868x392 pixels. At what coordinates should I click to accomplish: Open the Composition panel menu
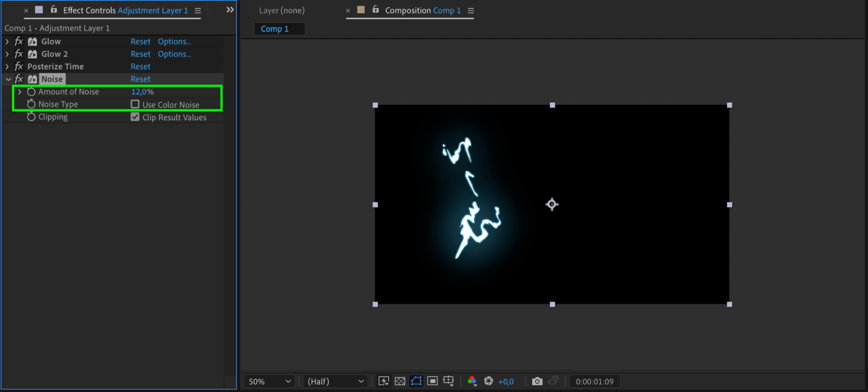pos(471,10)
